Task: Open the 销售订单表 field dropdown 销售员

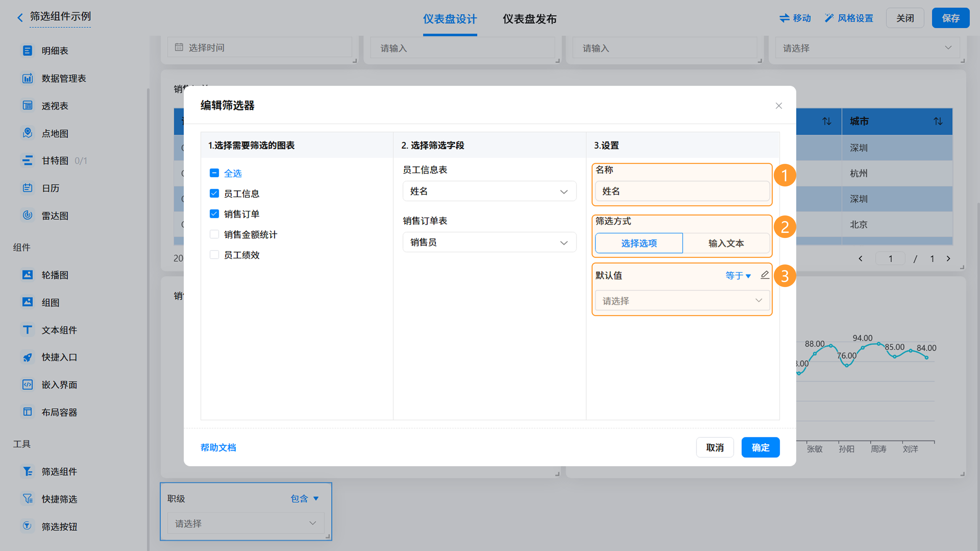Action: [489, 242]
